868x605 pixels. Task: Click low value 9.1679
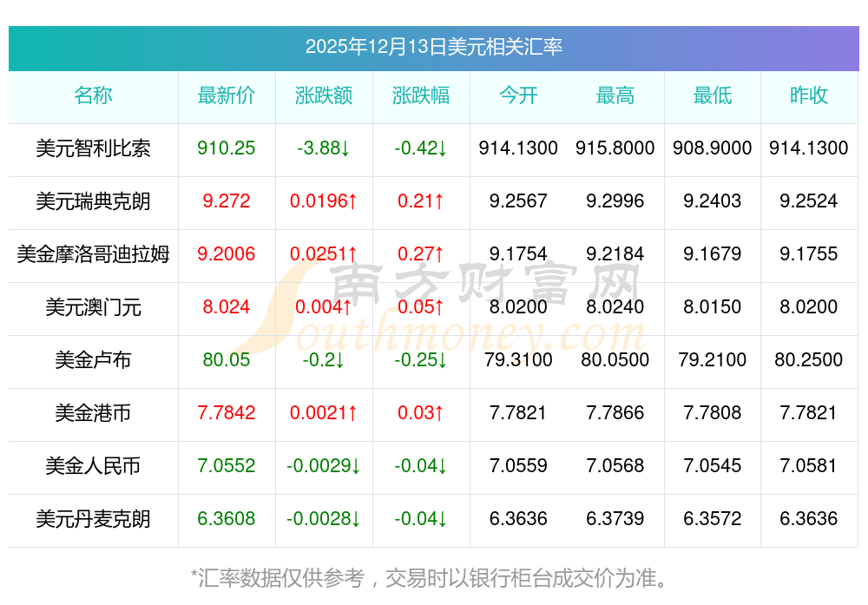(712, 254)
